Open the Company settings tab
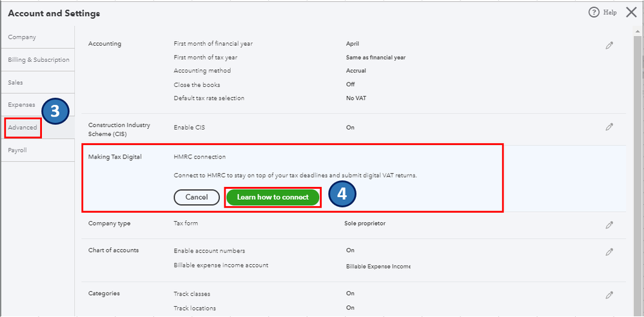This screenshot has height=317, width=644. click(x=22, y=37)
